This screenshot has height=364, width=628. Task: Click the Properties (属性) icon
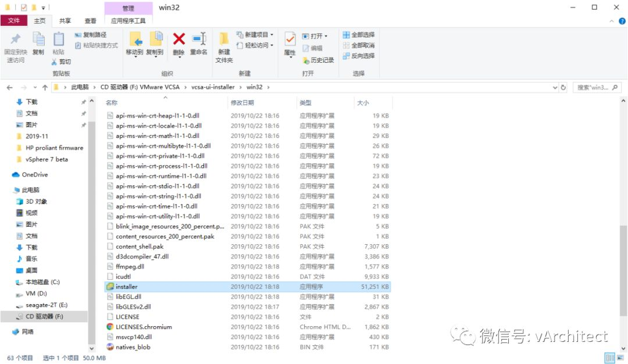point(290,39)
